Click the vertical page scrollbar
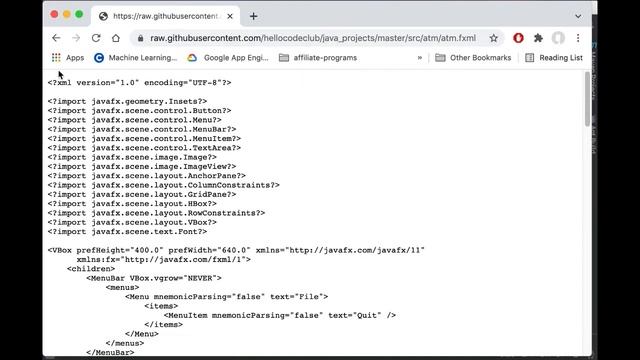 click(x=587, y=99)
